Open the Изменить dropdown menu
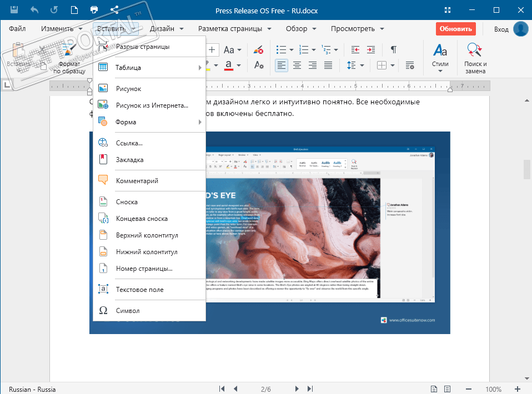532x394 pixels. point(62,28)
